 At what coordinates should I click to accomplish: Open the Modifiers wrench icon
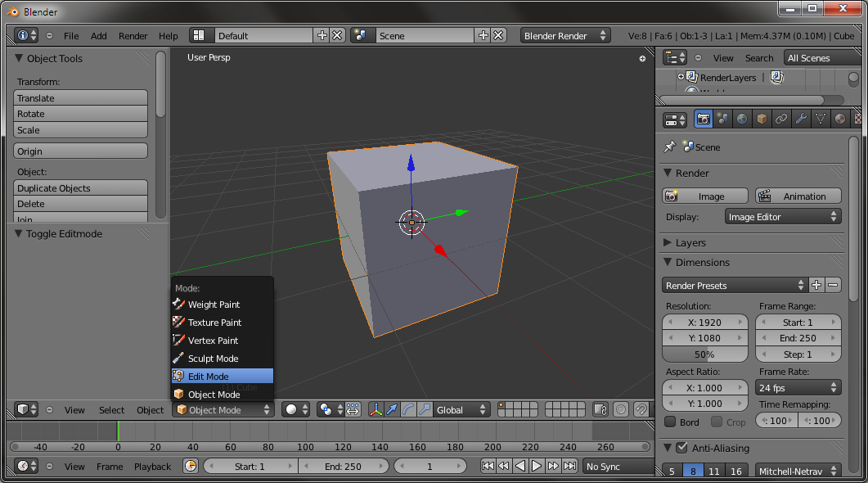[x=801, y=120]
